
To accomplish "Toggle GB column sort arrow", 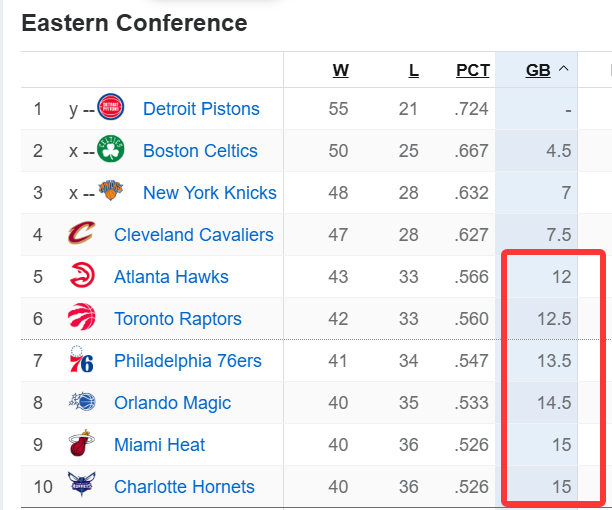I will pos(563,69).
